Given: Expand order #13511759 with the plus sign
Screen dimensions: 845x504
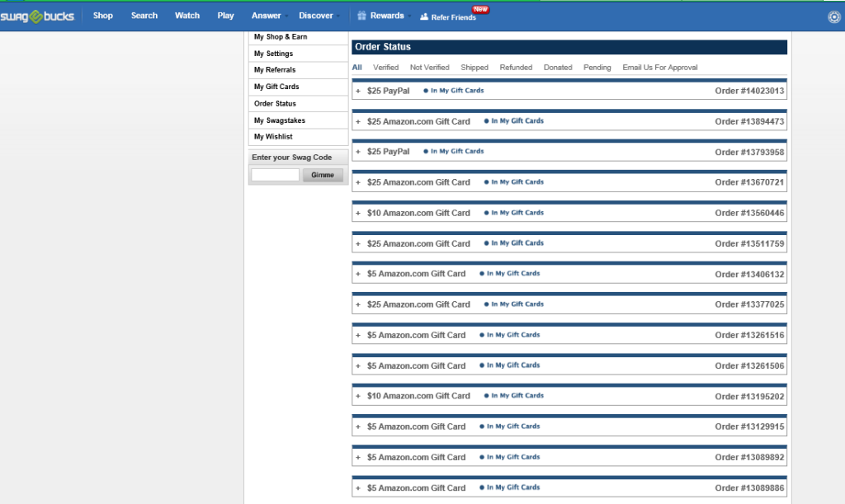Looking at the screenshot, I should pyautogui.click(x=358, y=244).
